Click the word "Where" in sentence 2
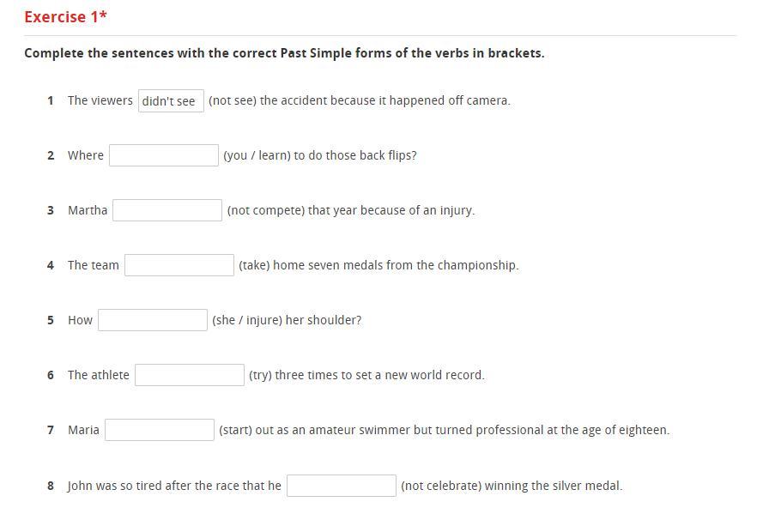 click(86, 155)
